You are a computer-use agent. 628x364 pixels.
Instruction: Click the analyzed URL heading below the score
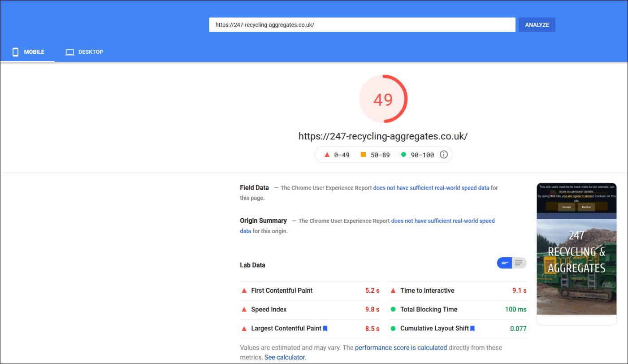(x=383, y=136)
